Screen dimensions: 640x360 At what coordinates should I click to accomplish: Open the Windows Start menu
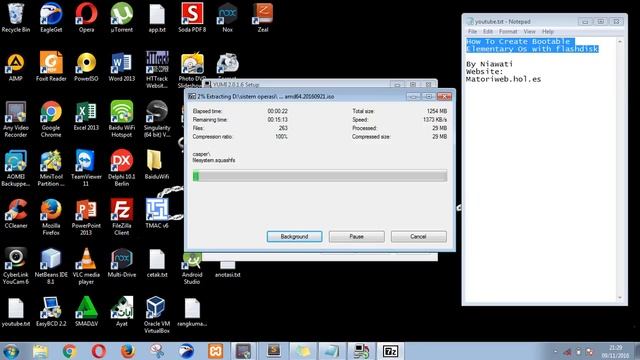click(x=11, y=351)
